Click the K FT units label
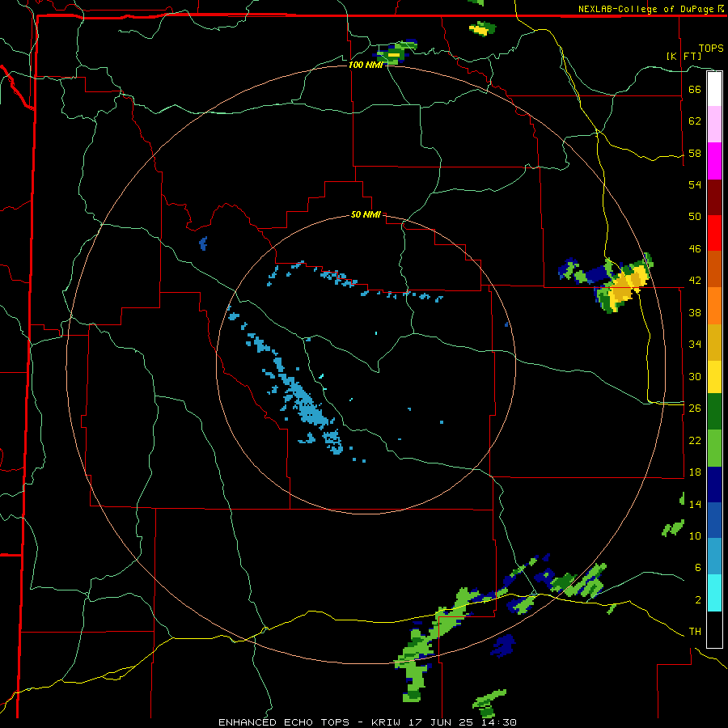The image size is (728, 728). pos(684,56)
